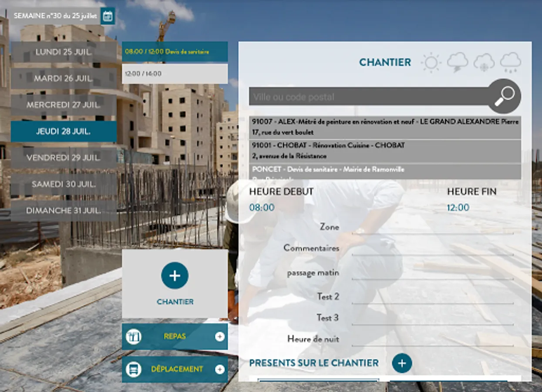Click the magnifying glass search button
The image size is (542, 392).
point(504,96)
